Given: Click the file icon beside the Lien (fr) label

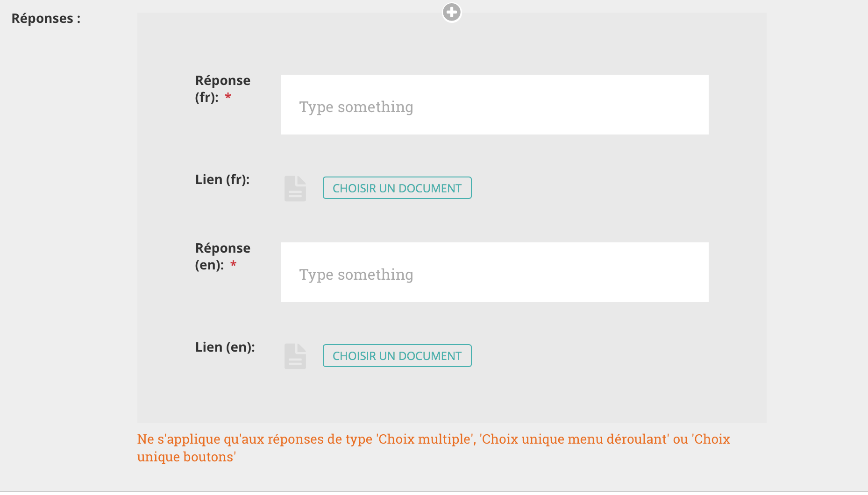Looking at the screenshot, I should (x=294, y=188).
